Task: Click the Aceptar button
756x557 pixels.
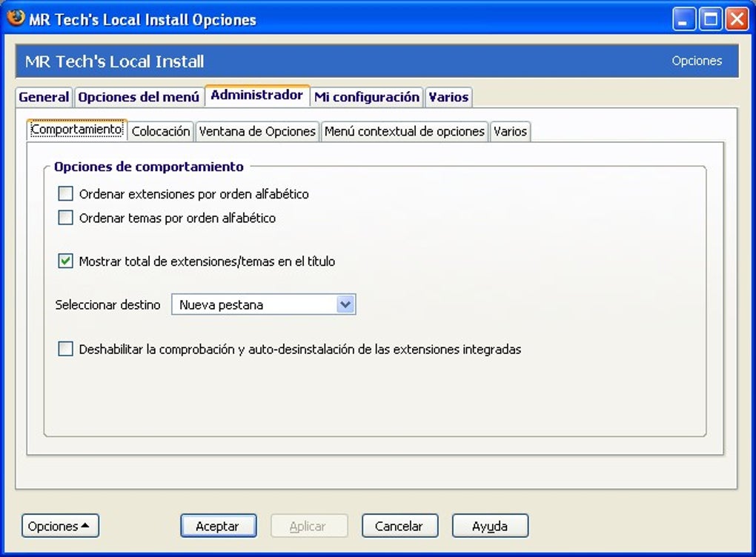Action: 219,526
